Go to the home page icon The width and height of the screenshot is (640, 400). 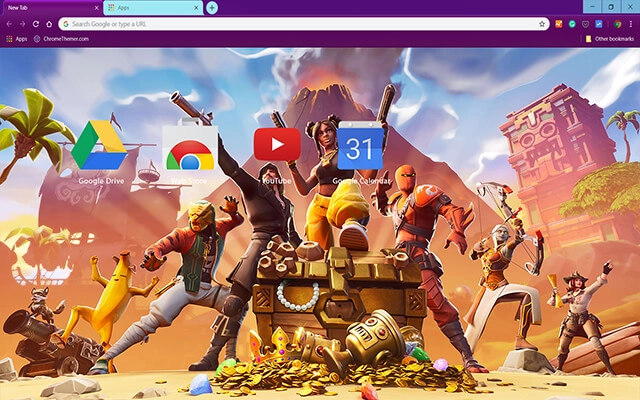pyautogui.click(x=49, y=24)
